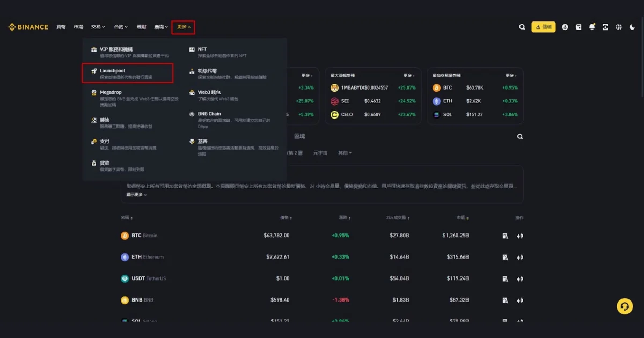Expand the 交易 navigation dropdown
This screenshot has width=644, height=338.
[x=98, y=27]
